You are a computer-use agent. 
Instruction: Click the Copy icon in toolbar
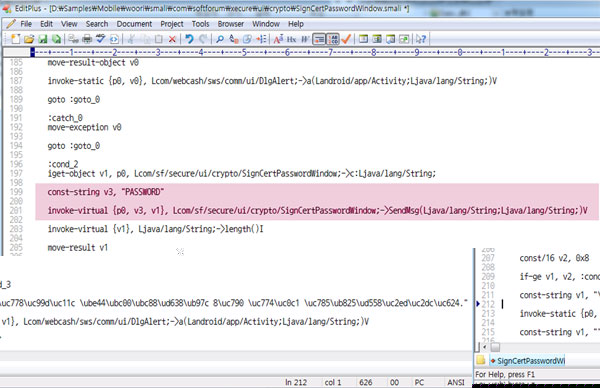(146, 39)
